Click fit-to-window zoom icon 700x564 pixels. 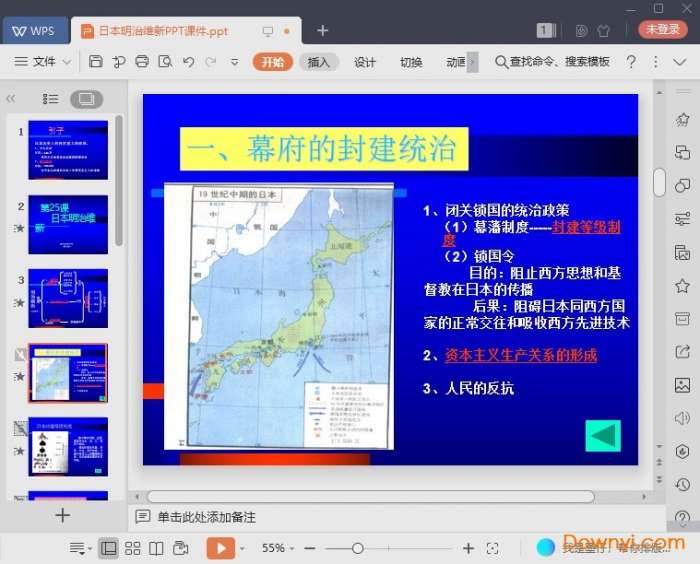[x=492, y=548]
